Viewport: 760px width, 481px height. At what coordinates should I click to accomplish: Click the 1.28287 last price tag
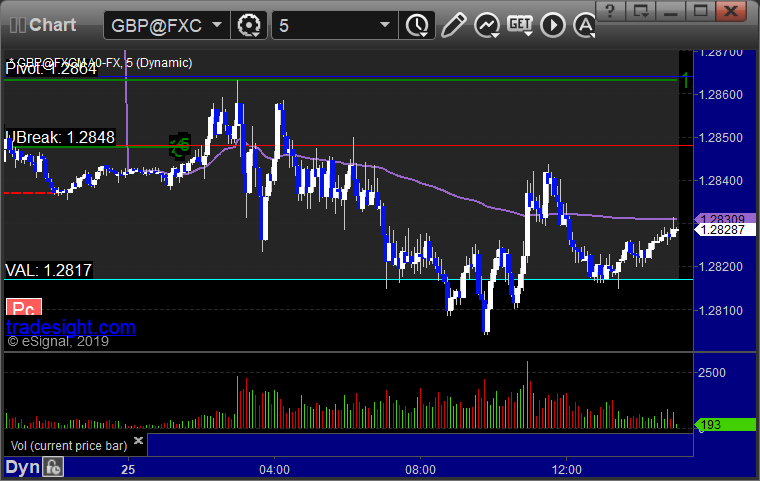coord(725,230)
